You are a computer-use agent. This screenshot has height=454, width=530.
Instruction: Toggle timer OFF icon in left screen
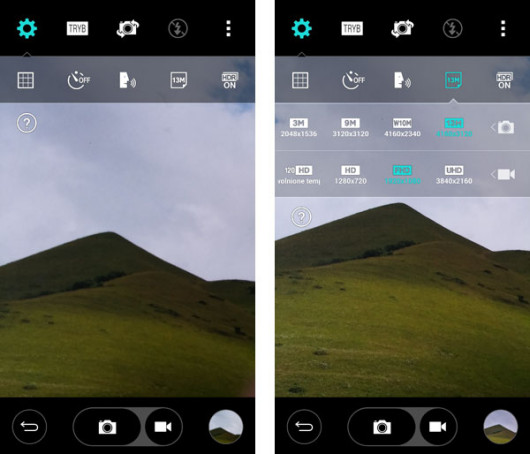click(78, 80)
